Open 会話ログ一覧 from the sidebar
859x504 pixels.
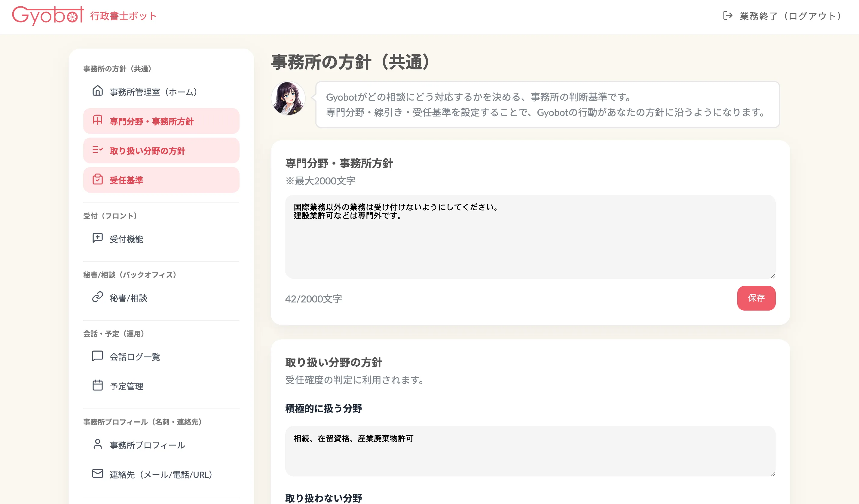click(x=135, y=357)
